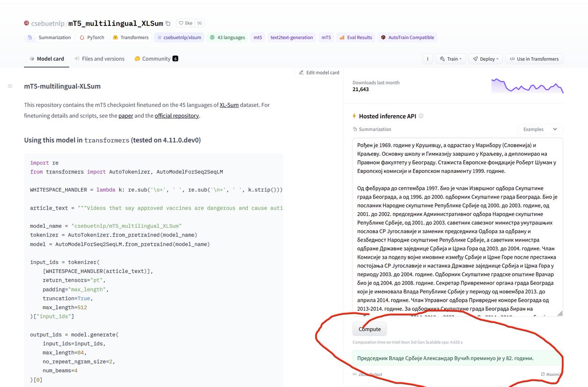Open the csebuetnlp/xlsum dataset tag
Screen dimensions: 588x387
(x=179, y=37)
